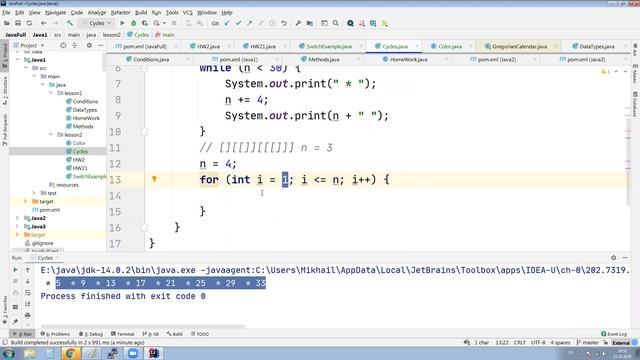Screen dimensions: 640x360
Task: Click the Back navigation arrow in toolbar
Action: point(43,23)
